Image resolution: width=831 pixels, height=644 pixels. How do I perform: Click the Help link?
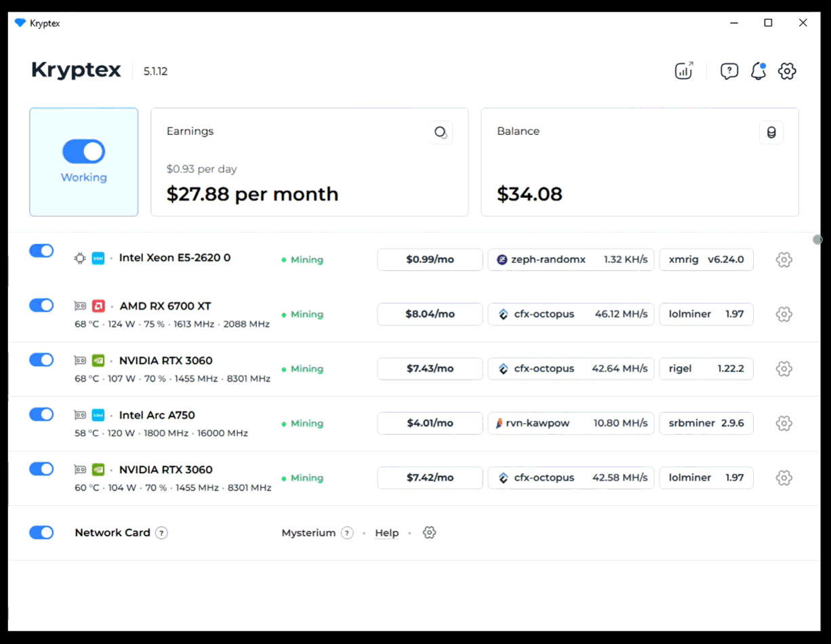pos(386,533)
